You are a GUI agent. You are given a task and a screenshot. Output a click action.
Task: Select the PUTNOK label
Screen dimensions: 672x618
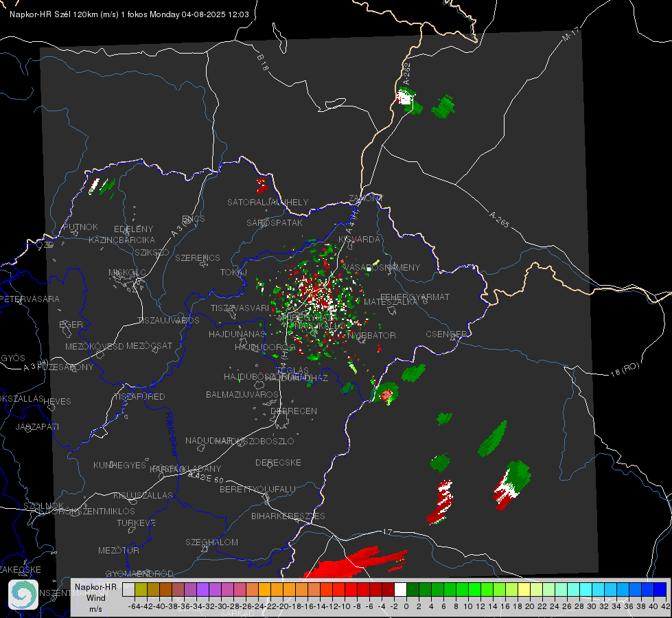tap(80, 227)
